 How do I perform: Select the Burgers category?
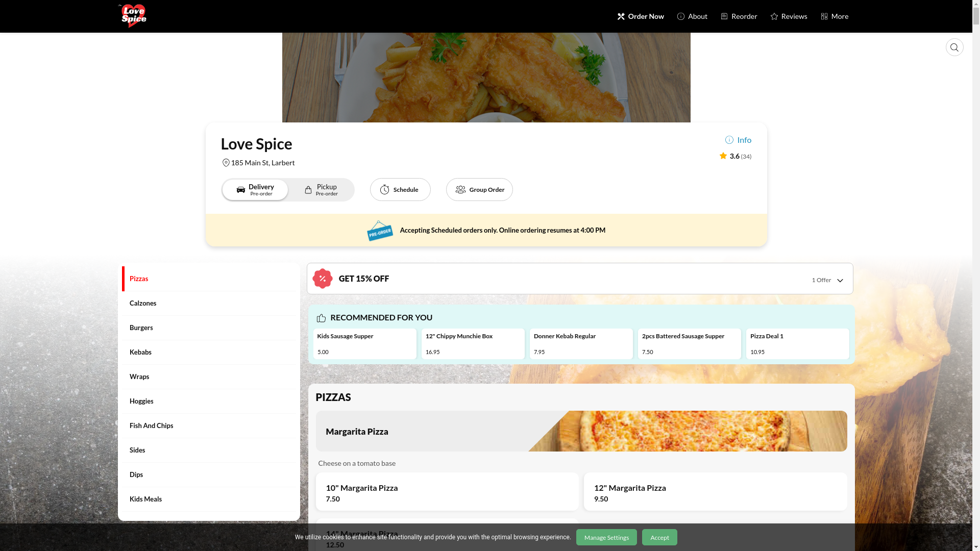point(209,328)
